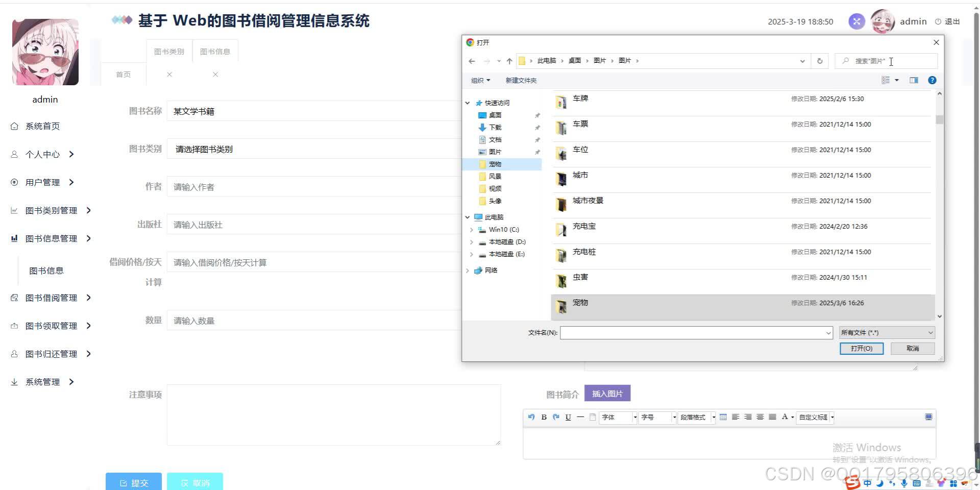Justify text in the editor
This screenshot has height=490, width=980.
pyautogui.click(x=772, y=417)
